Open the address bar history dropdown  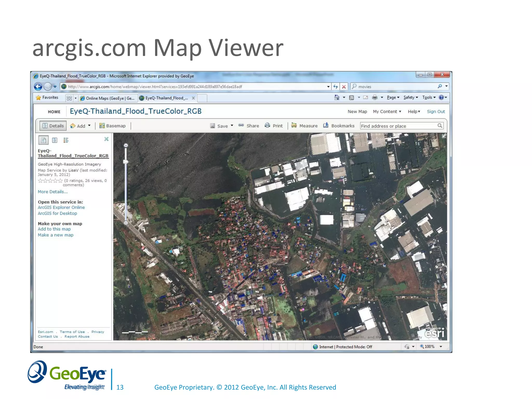328,87
